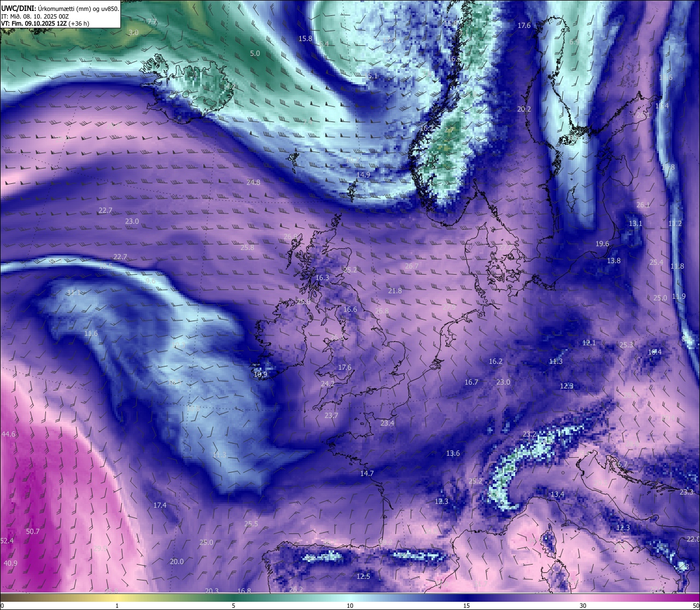The image size is (700, 610).
Task: Click the map value '13.4'
Action: coord(557,494)
